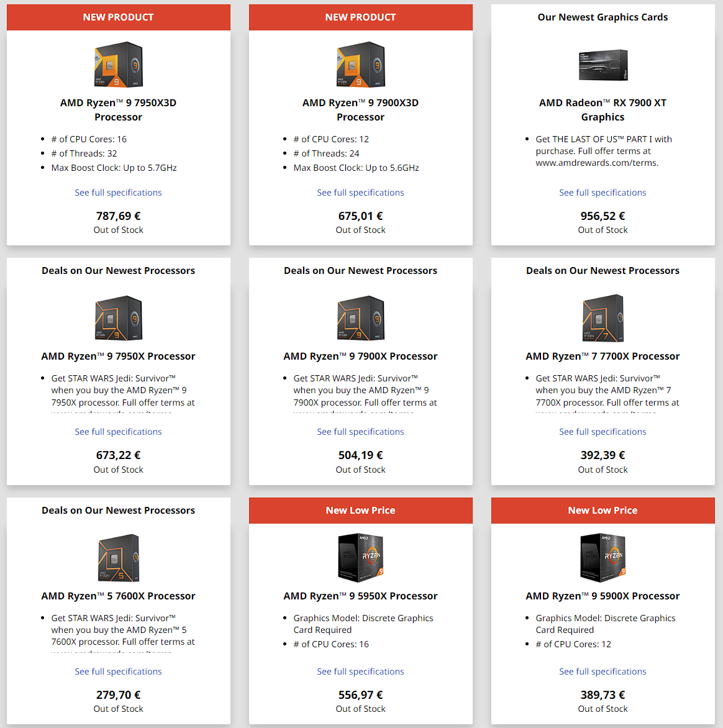
Task: Click the THE LAST OF US PART I offer text
Action: point(604,151)
